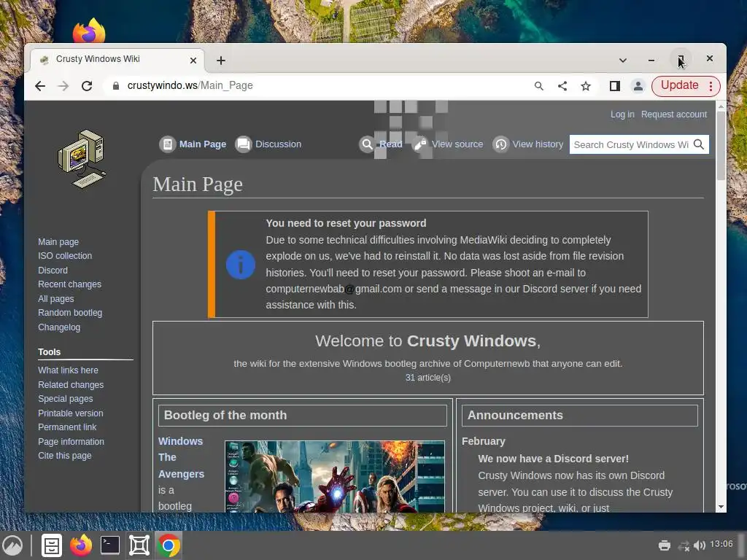Bookmark this page with the star icon
The height and width of the screenshot is (560, 747).
[586, 86]
